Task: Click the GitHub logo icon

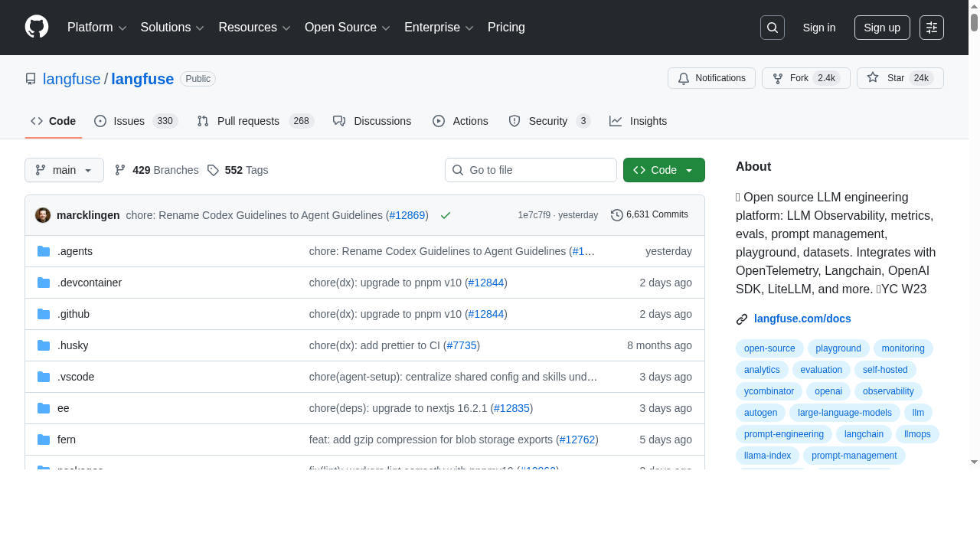Action: pos(37,27)
